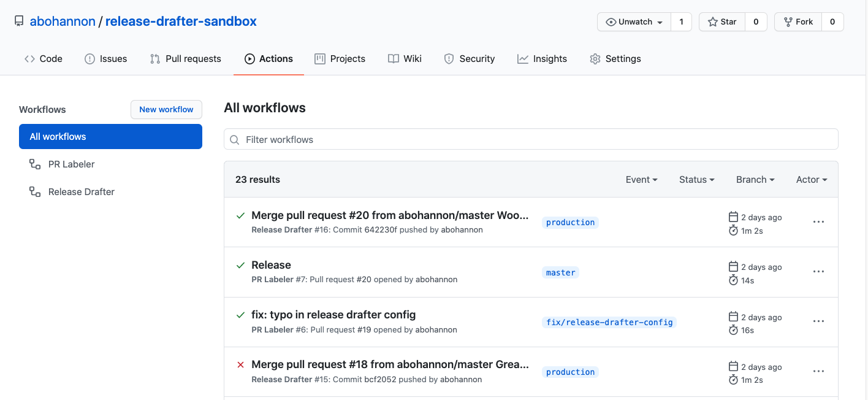Viewport: 868px width, 400px height.
Task: Open the Event filter dropdown
Action: [x=641, y=180]
